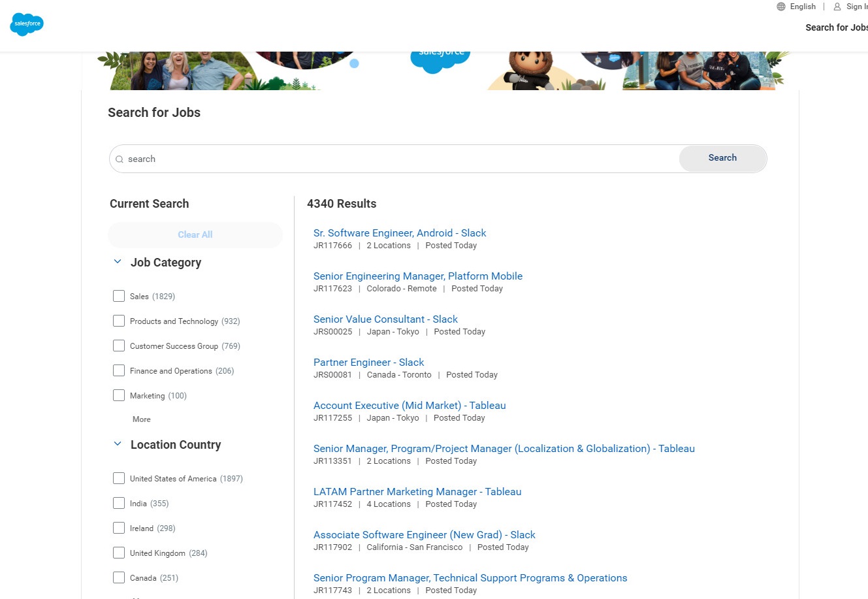Viewport: 868px width, 599px height.
Task: Tick the Sales job category checkbox
Action: [x=119, y=296]
